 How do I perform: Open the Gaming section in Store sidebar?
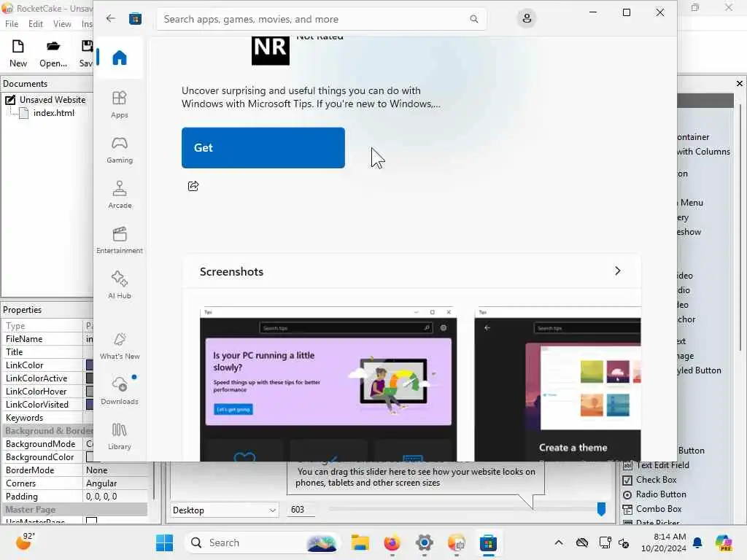(119, 149)
